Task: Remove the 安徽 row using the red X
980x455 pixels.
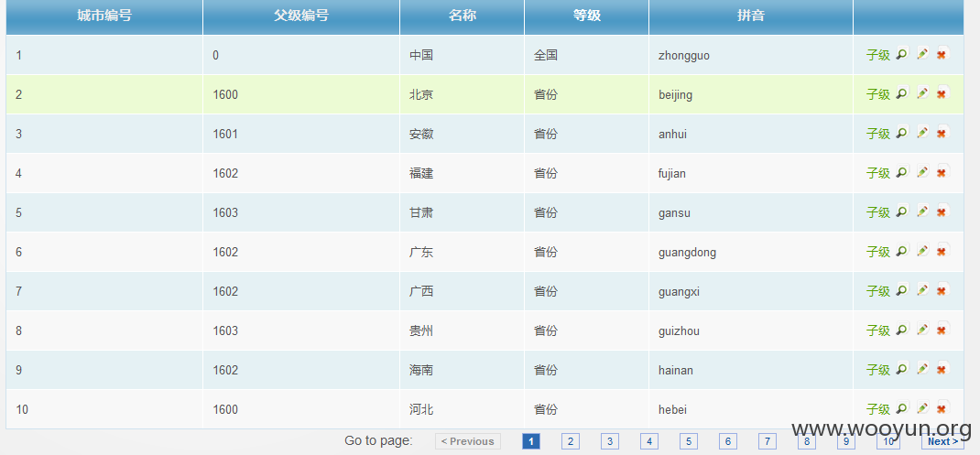Action: coord(942,133)
